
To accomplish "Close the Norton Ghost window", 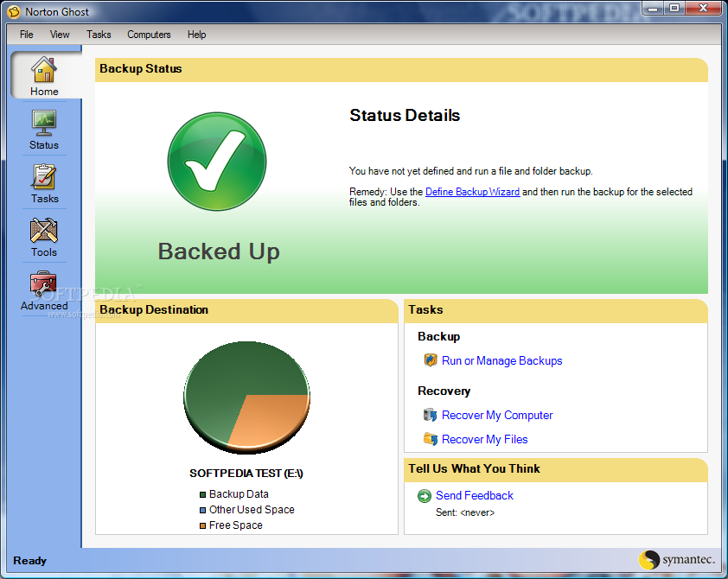I will [704, 8].
